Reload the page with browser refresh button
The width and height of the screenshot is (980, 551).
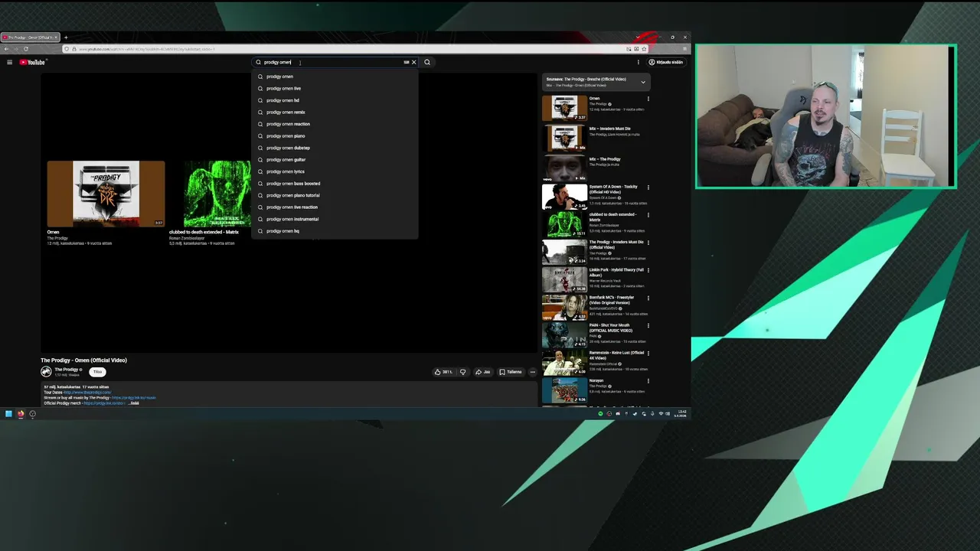[26, 49]
